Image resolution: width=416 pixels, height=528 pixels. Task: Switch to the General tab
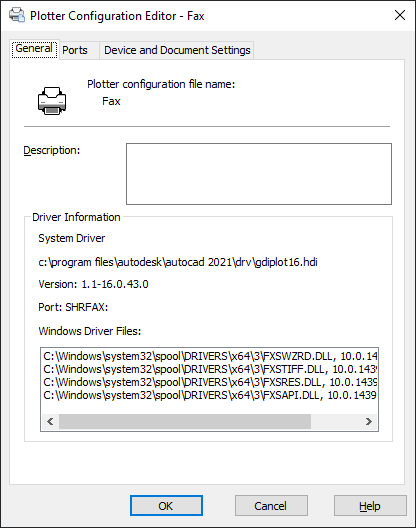click(x=34, y=49)
